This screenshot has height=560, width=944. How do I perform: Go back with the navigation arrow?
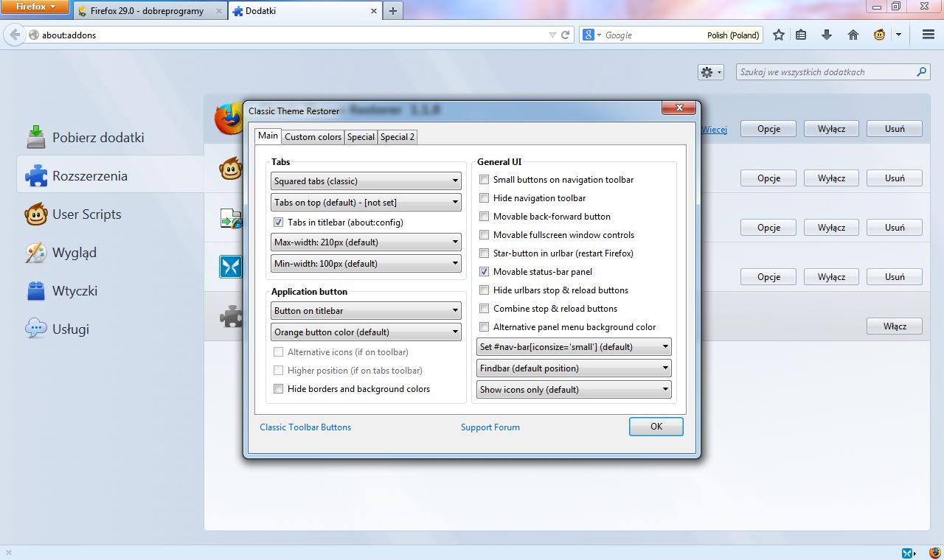(x=15, y=35)
